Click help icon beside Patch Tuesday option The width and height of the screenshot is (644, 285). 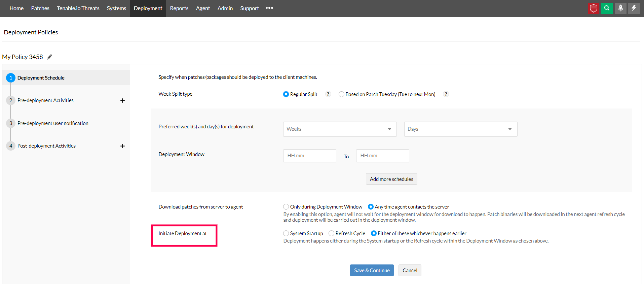[446, 94]
